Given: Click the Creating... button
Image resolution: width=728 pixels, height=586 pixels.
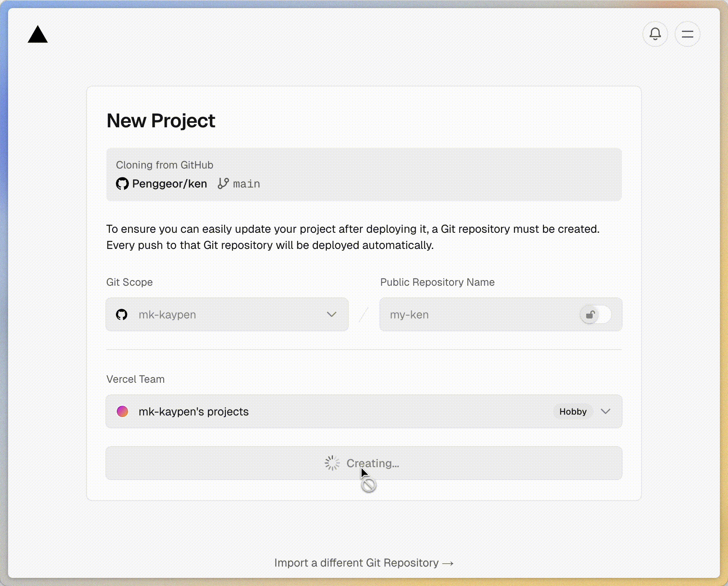Looking at the screenshot, I should pyautogui.click(x=364, y=463).
